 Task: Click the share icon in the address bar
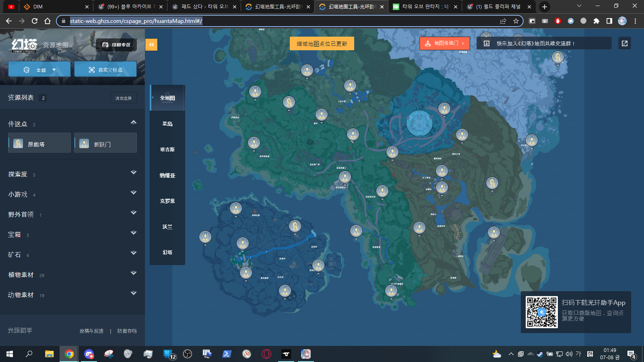pyautogui.click(x=503, y=21)
